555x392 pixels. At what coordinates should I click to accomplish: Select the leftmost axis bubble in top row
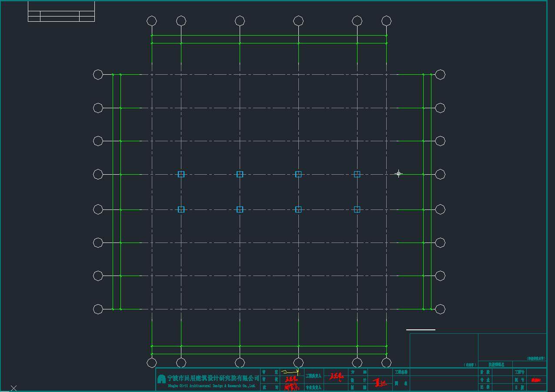tap(151, 21)
